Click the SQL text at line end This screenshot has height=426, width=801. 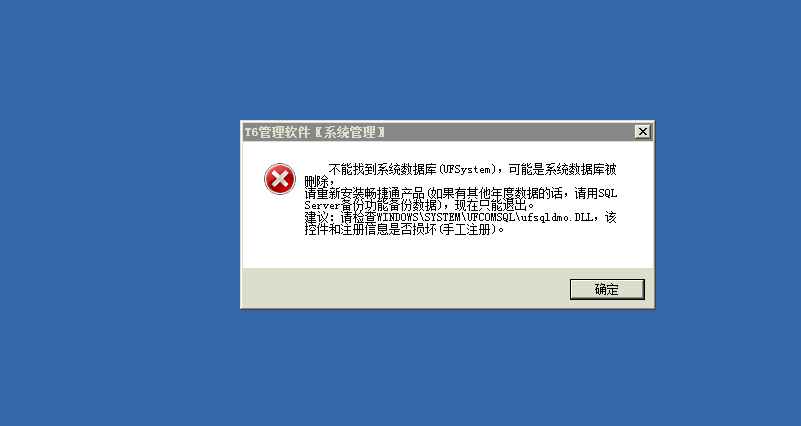tap(608, 194)
